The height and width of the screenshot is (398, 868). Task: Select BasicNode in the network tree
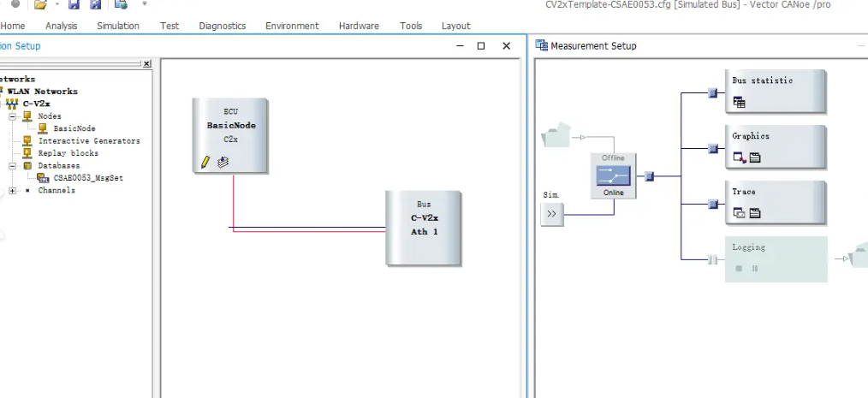pos(74,128)
